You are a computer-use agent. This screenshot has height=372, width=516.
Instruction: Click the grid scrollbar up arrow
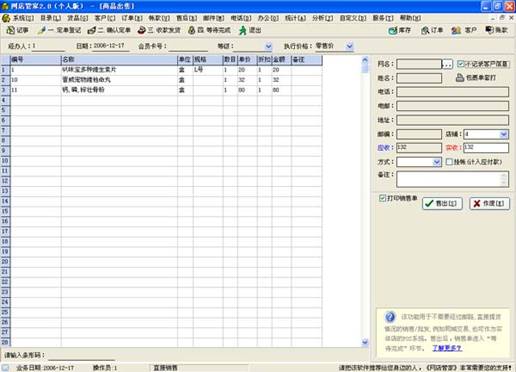[x=365, y=60]
